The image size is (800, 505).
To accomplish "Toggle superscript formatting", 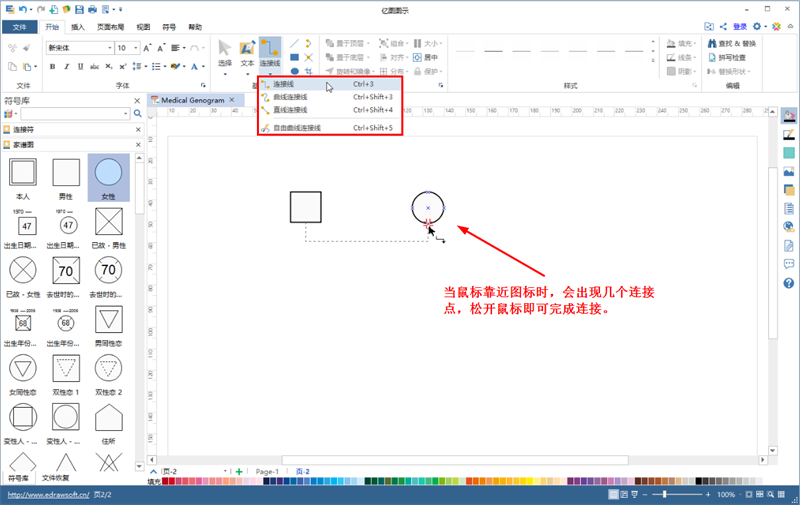I will (x=122, y=66).
